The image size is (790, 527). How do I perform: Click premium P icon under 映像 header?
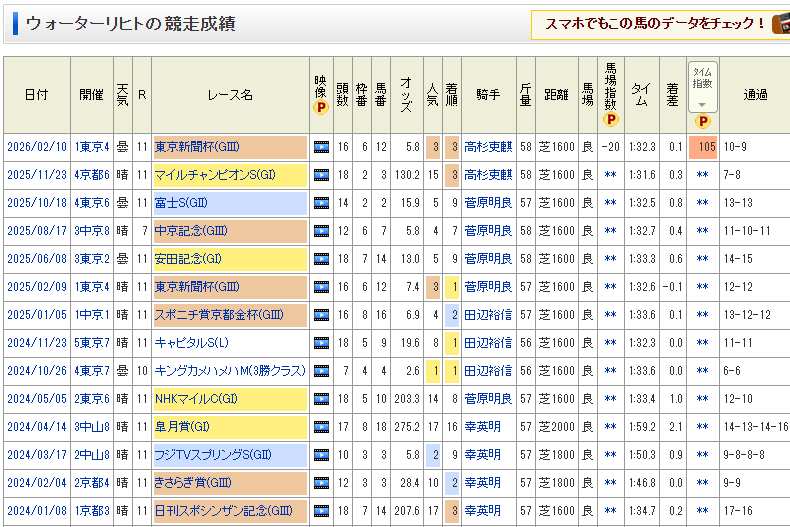click(320, 108)
